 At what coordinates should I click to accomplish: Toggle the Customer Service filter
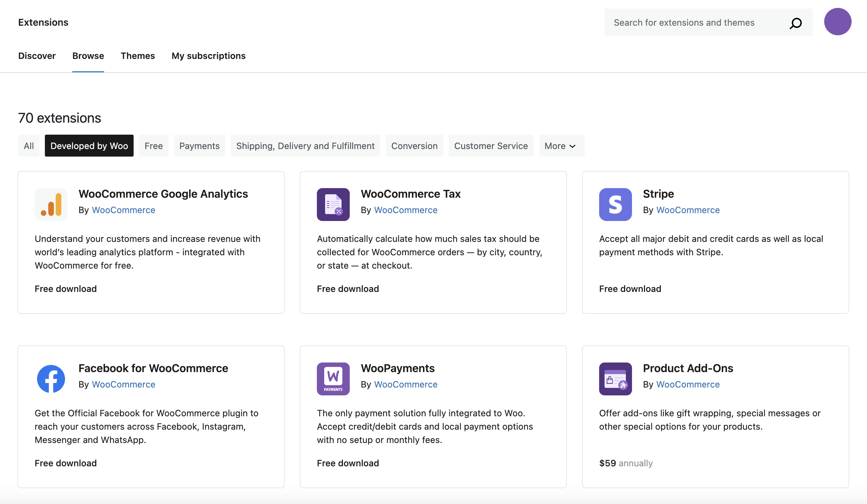[491, 146]
